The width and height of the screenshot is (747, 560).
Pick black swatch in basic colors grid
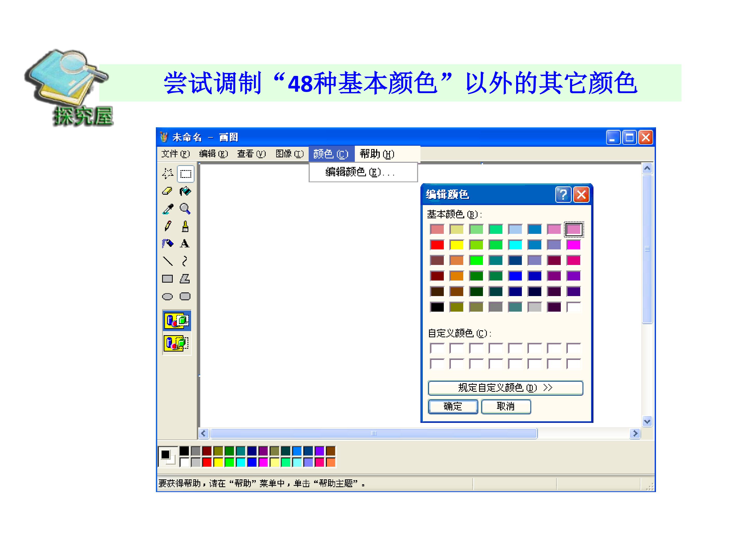click(x=437, y=307)
